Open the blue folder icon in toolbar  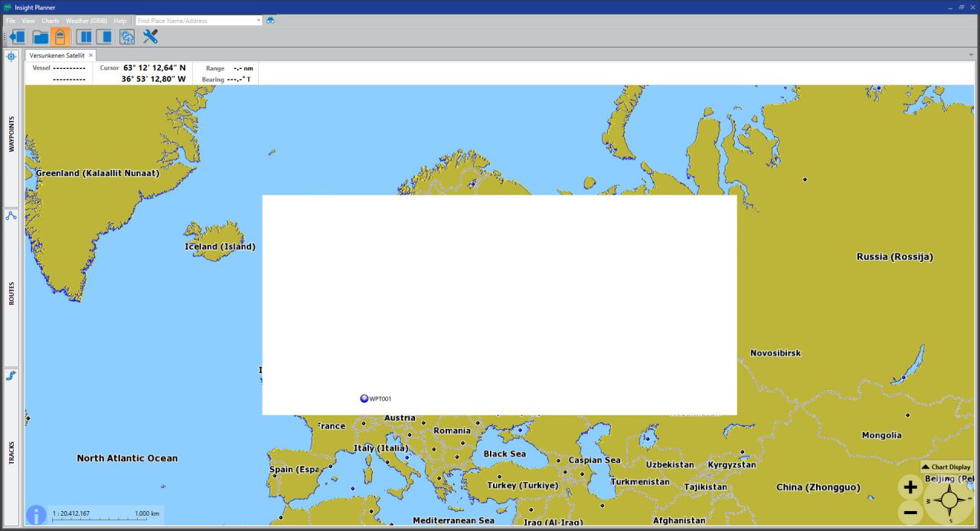coord(40,37)
